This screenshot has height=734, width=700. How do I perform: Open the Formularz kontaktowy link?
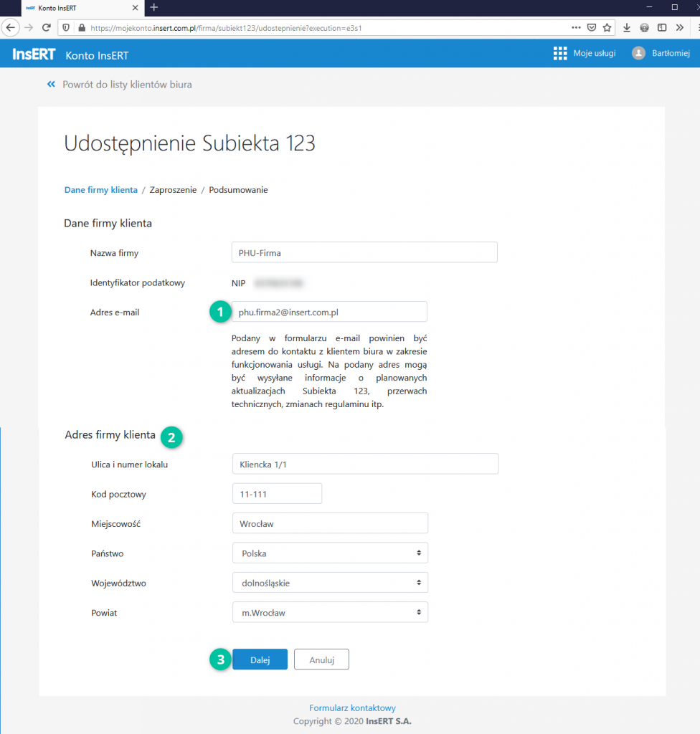(x=352, y=707)
